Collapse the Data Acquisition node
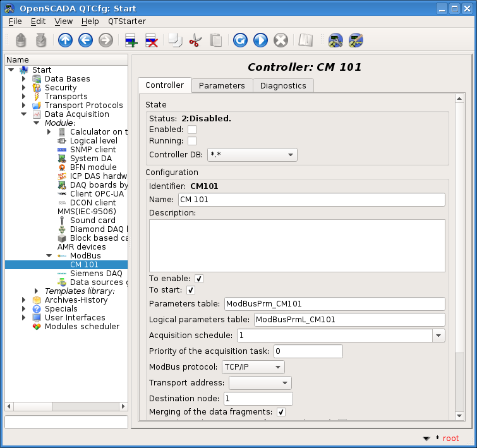The width and height of the screenshot is (477, 448). 24,114
